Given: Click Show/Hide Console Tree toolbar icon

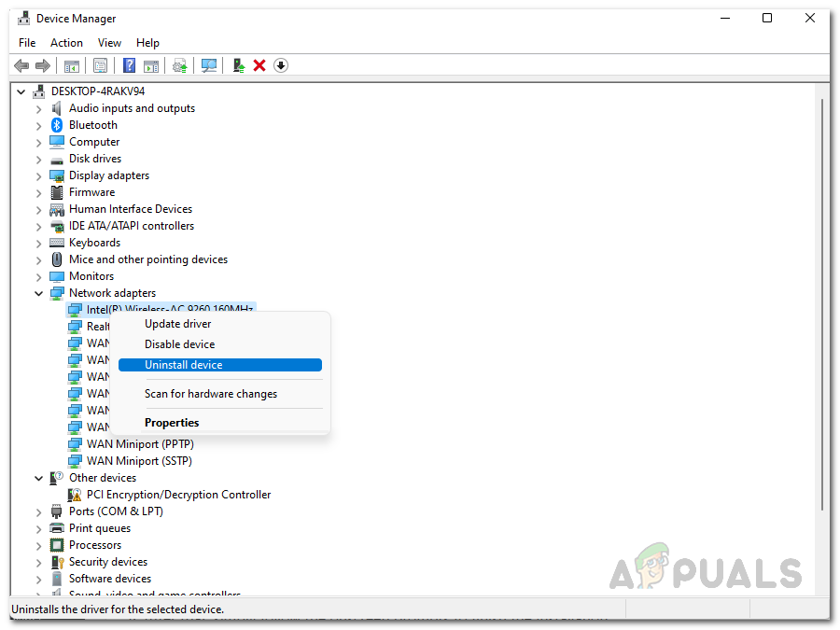Looking at the screenshot, I should tap(71, 66).
